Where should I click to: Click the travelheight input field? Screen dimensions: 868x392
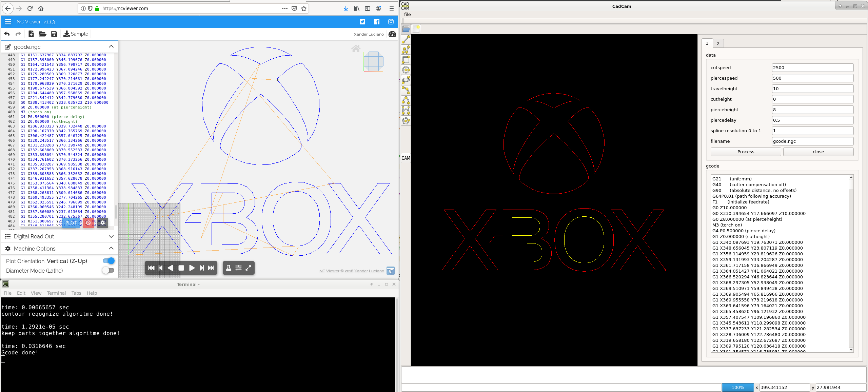tap(812, 89)
